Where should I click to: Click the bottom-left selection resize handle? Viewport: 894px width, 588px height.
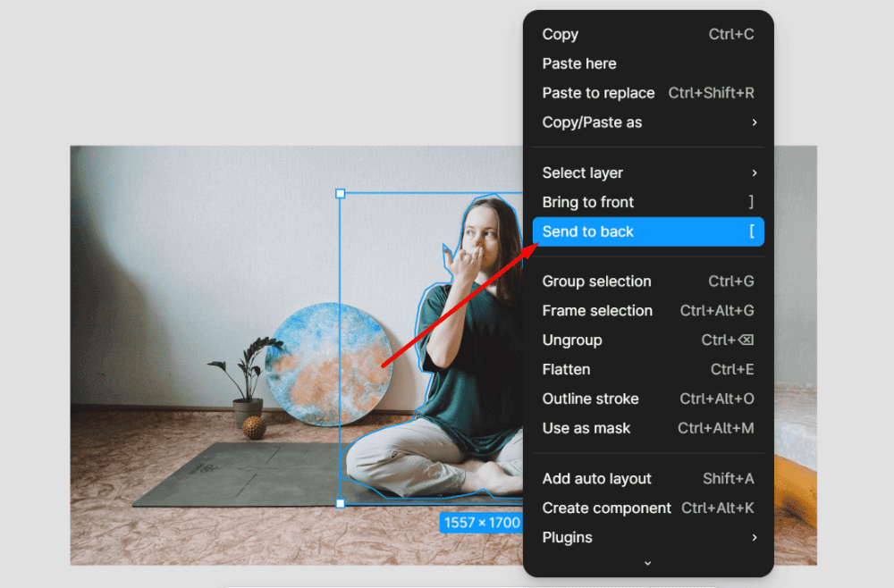[341, 504]
